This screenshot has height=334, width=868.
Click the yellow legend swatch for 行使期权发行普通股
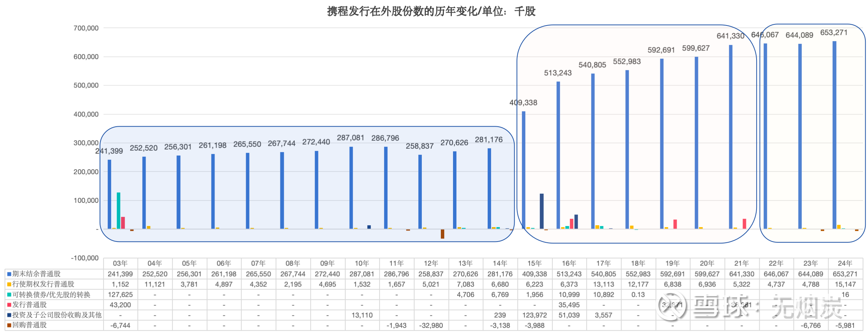tap(9, 284)
